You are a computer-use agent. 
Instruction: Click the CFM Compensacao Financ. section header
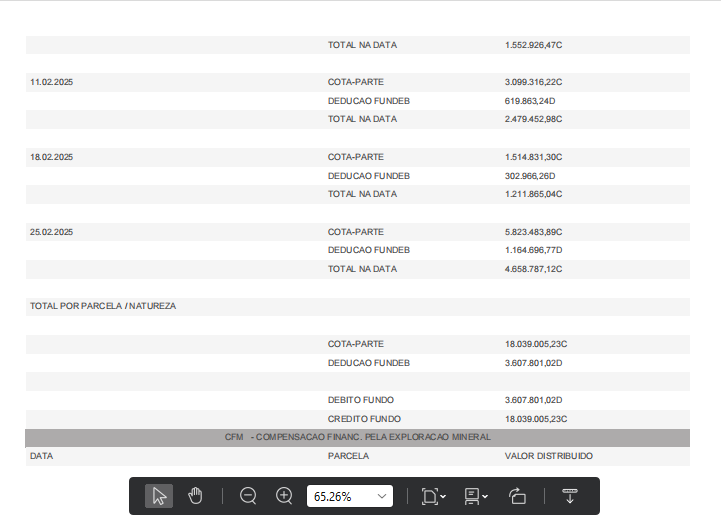357,438
